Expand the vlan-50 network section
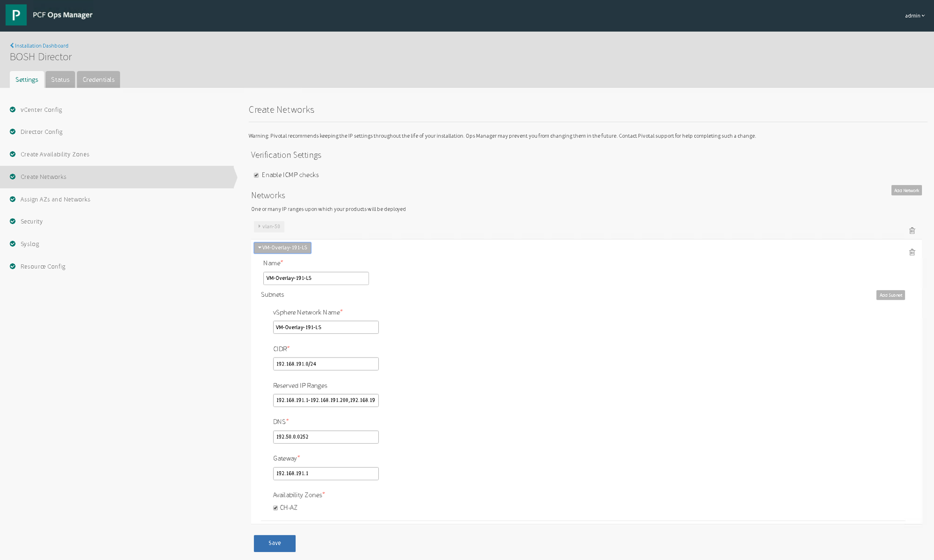934x560 pixels. click(x=269, y=227)
